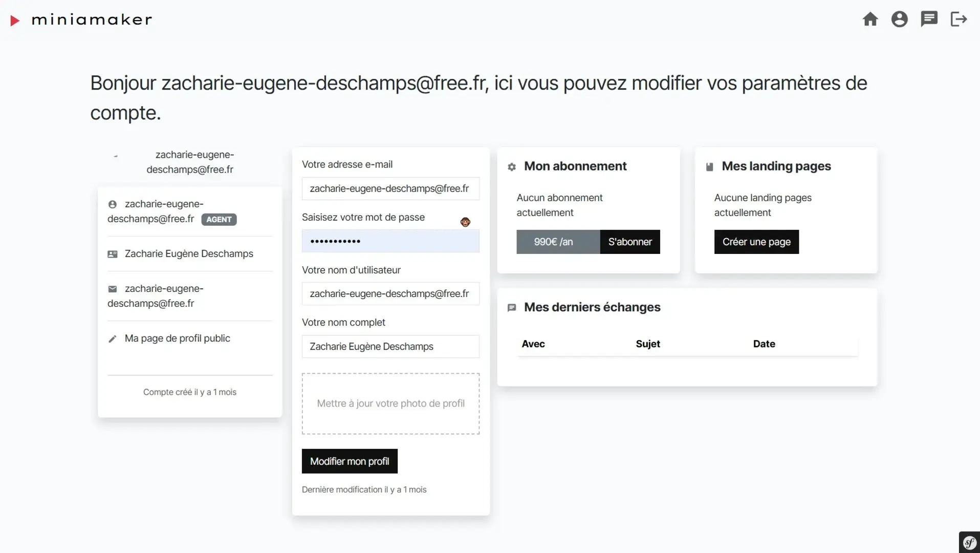Click the book icon beside Mes landing pages
The width and height of the screenshot is (980, 553).
[709, 167]
